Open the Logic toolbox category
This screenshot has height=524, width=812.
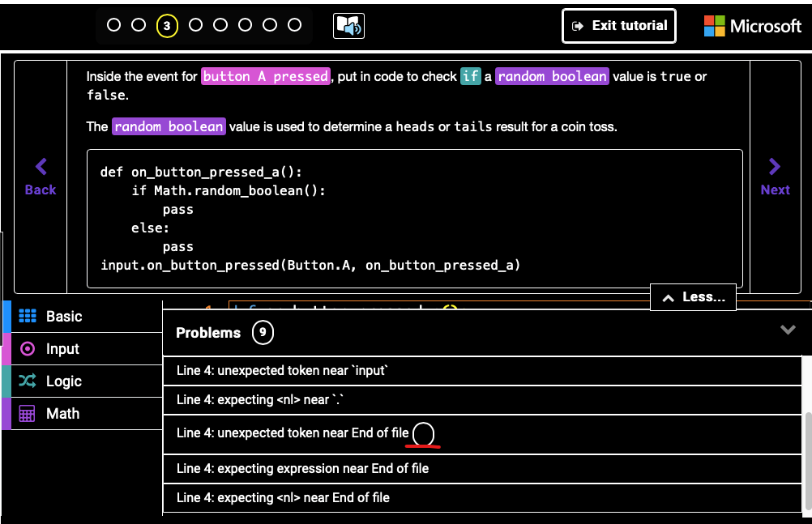[x=83, y=381]
